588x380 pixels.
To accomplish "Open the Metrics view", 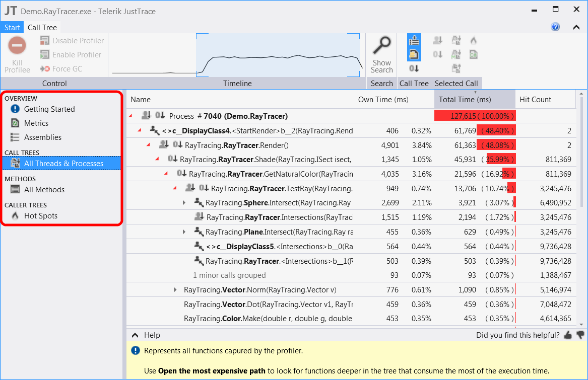I will (36, 123).
